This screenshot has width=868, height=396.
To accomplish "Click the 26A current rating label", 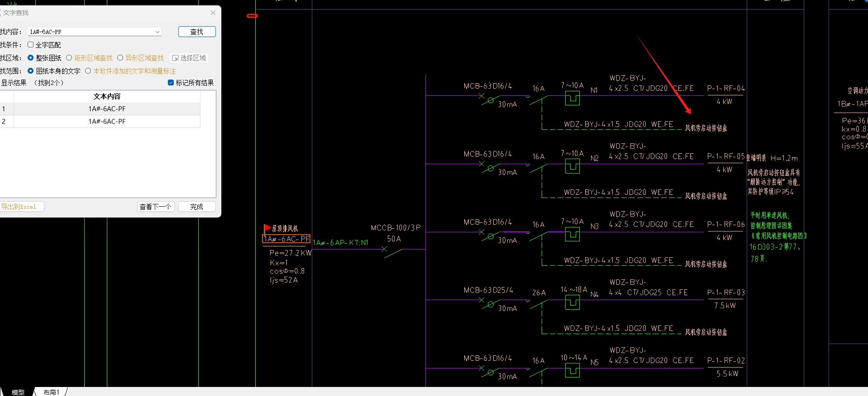I will (539, 293).
